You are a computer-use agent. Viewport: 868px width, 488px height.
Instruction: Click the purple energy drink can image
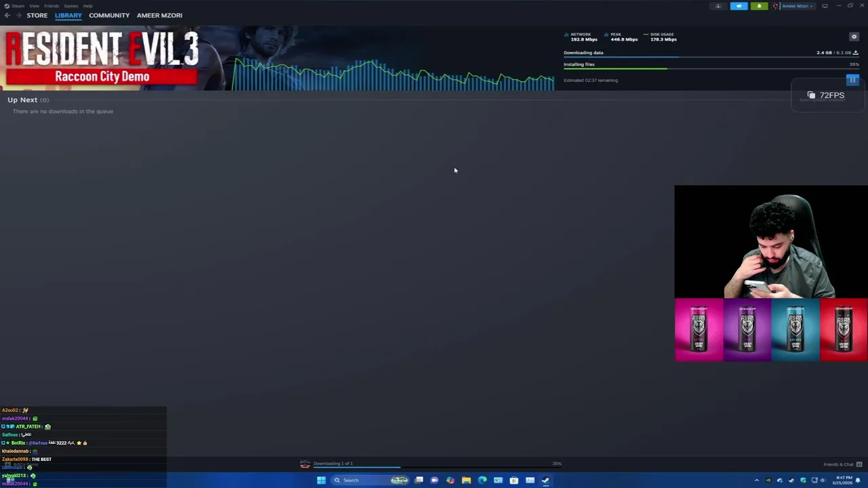point(747,330)
